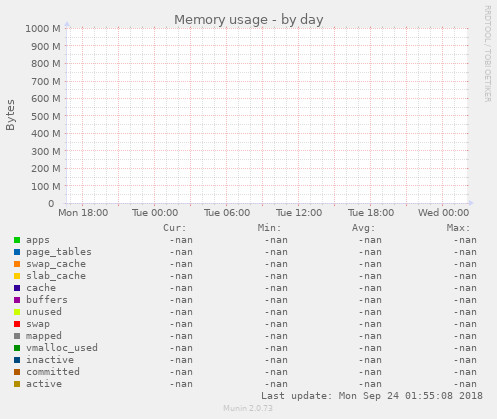The height and width of the screenshot is (419, 497).
Task: Click the 'unused' legend label
Action: click(x=44, y=312)
